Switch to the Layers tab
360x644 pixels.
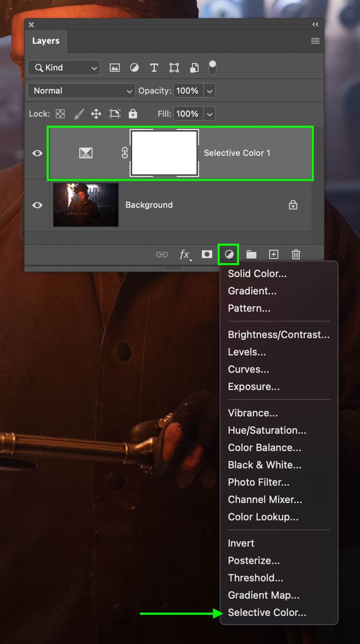coord(46,41)
